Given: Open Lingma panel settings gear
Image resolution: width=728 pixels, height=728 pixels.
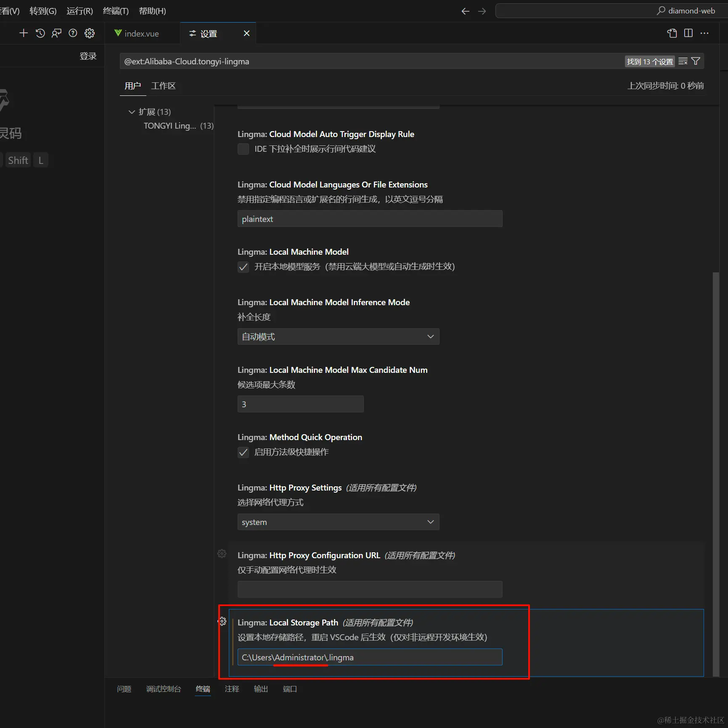Looking at the screenshot, I should pos(90,33).
